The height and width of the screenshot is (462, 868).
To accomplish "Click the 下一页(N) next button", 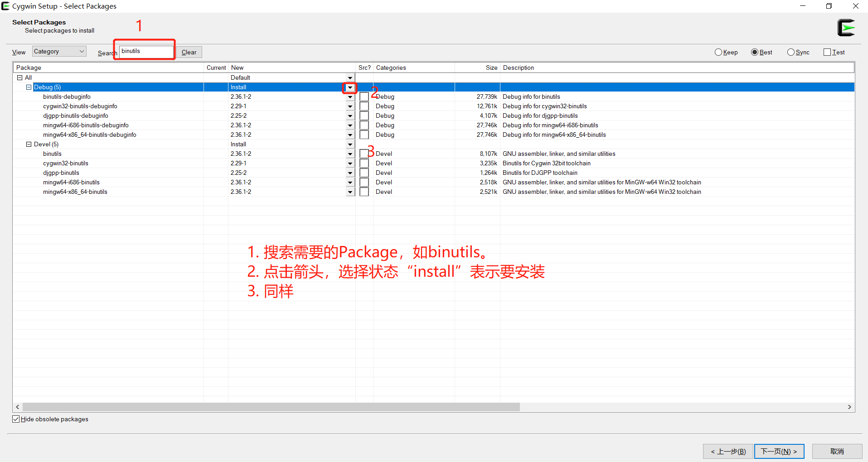I will [x=779, y=451].
